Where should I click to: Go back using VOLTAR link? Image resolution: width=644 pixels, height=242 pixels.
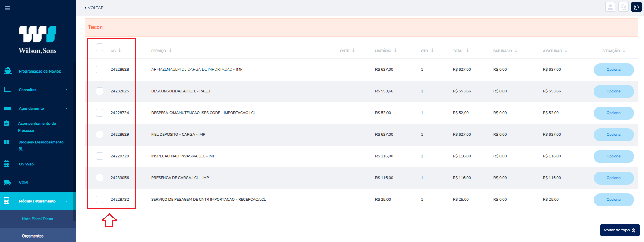click(94, 8)
